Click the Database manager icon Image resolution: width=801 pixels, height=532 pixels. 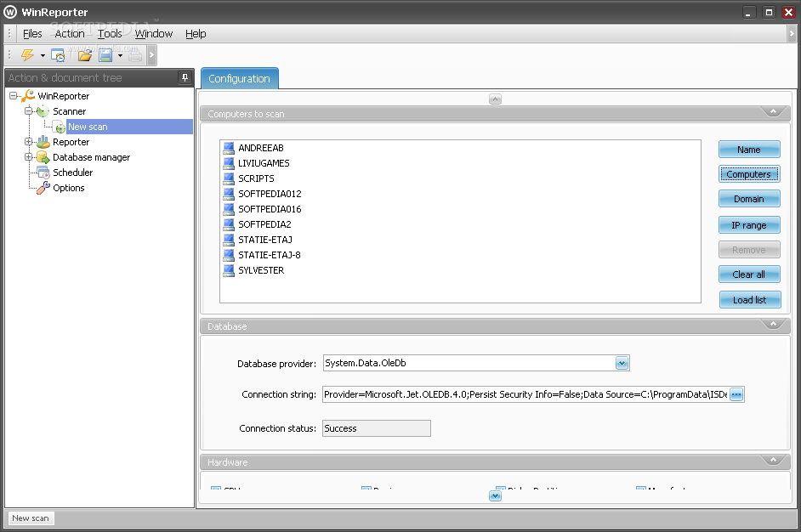43,157
